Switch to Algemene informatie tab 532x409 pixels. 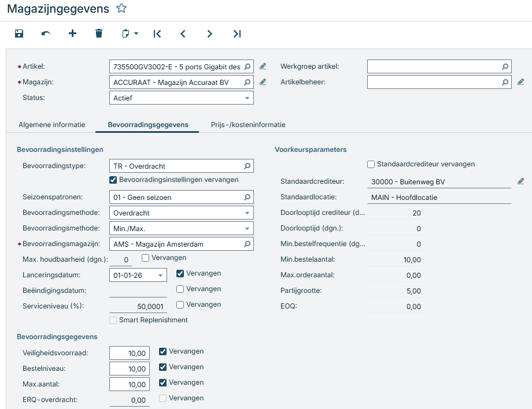[x=52, y=125]
